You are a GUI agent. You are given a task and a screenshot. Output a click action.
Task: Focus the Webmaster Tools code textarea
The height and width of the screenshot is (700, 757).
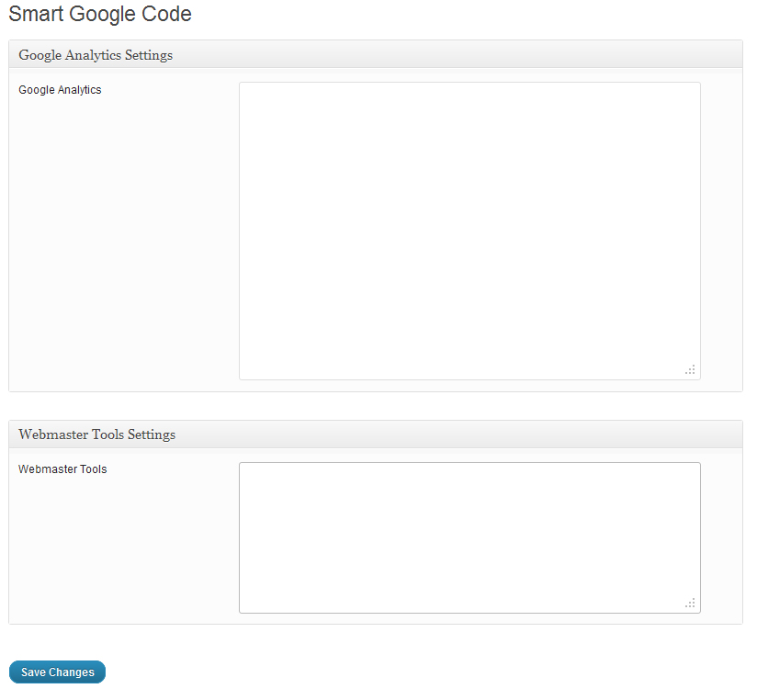click(x=469, y=537)
